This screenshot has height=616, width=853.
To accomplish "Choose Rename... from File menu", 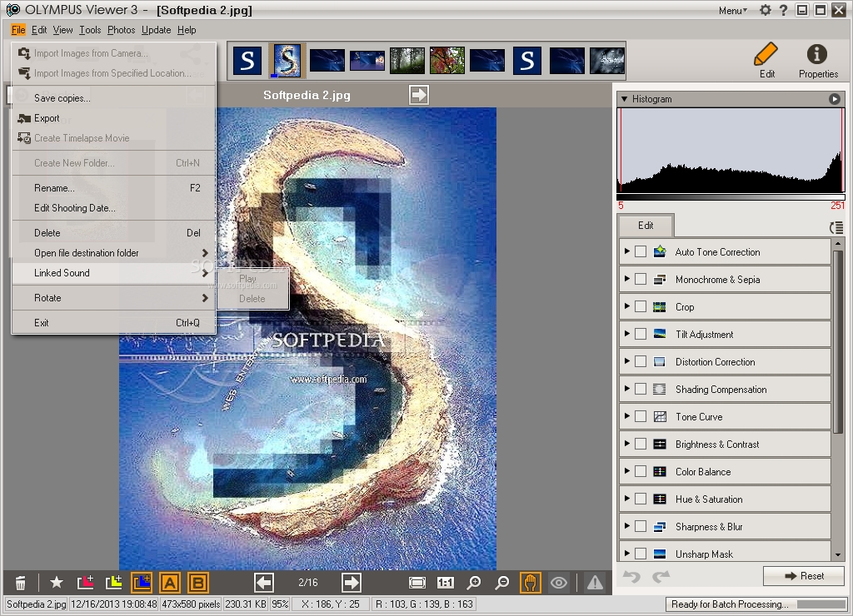I will click(x=113, y=187).
